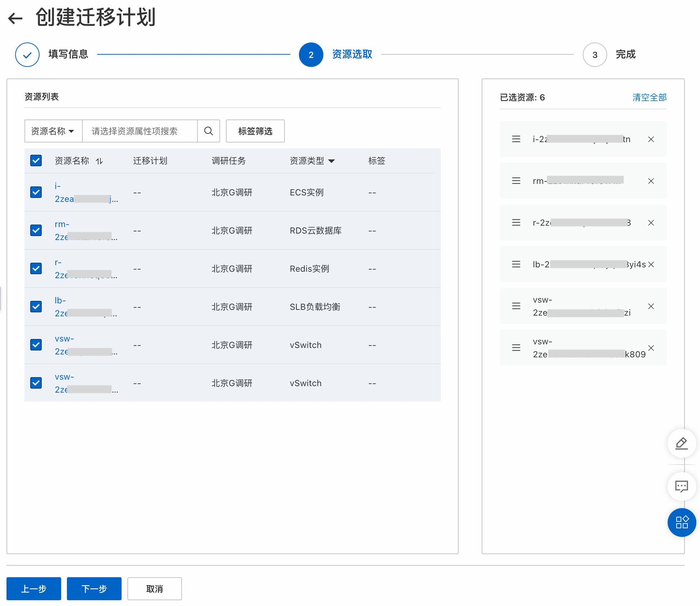
Task: Remove the rm- resource from selected list
Action: pyautogui.click(x=651, y=181)
